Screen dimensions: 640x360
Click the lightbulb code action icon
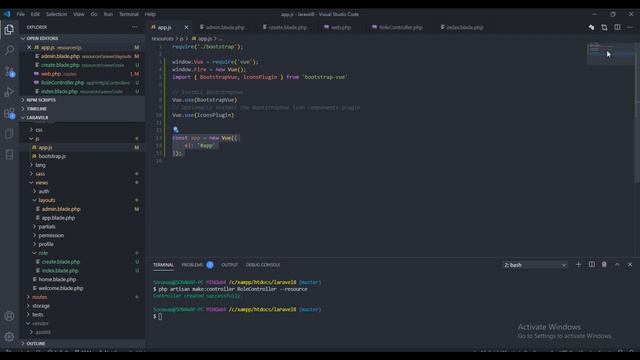click(176, 130)
